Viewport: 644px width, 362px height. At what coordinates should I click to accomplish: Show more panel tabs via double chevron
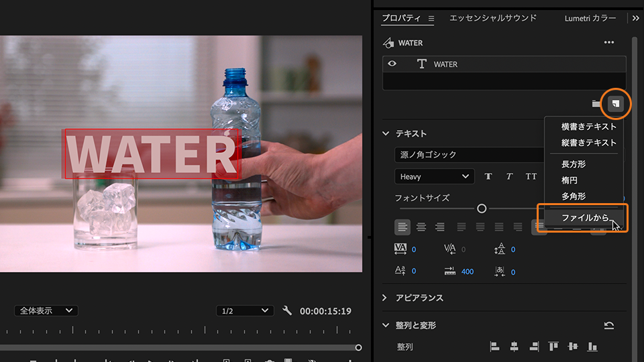click(x=636, y=18)
